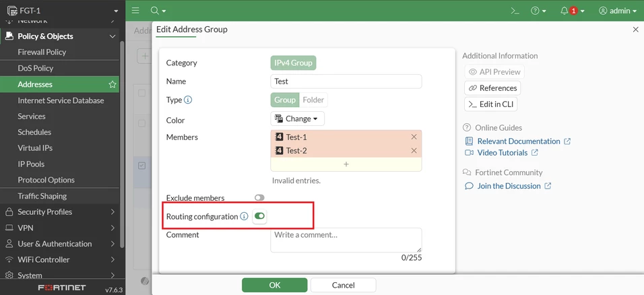Click the Policy & Objects section icon
The width and height of the screenshot is (644, 295).
(9, 36)
